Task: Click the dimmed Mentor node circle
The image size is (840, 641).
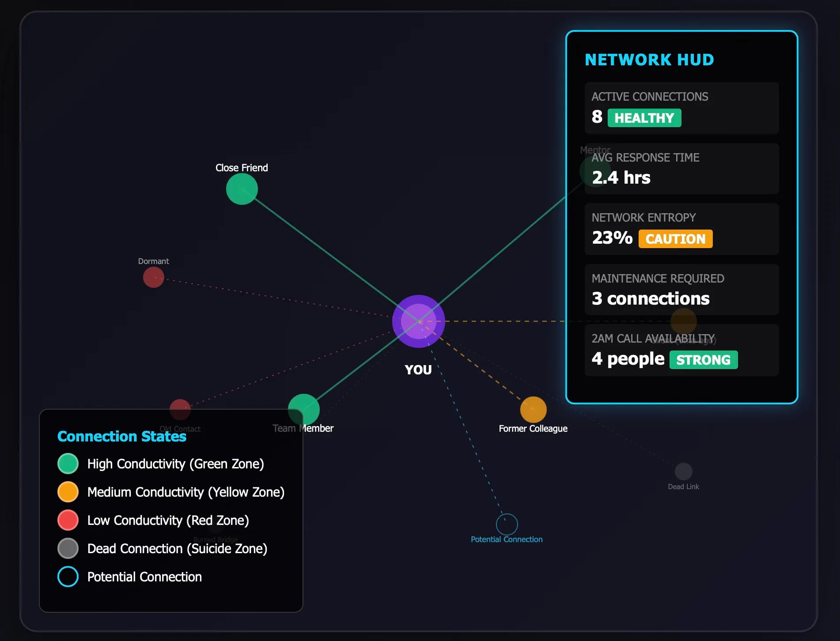Action: [x=595, y=171]
